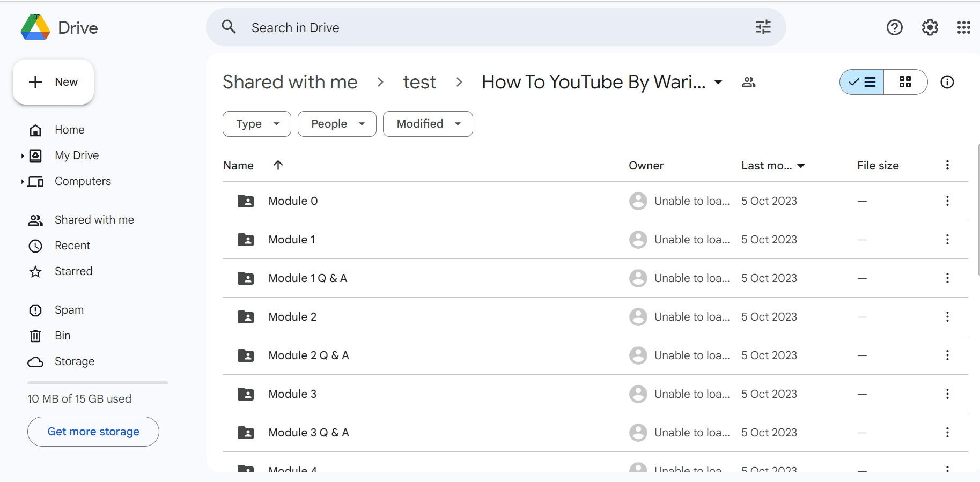The height and width of the screenshot is (482, 980).
Task: Click the storage usage progress bar
Action: 98,383
